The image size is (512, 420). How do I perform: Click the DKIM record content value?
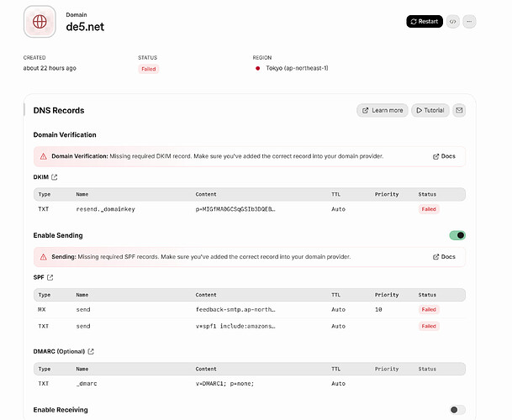pyautogui.click(x=235, y=208)
